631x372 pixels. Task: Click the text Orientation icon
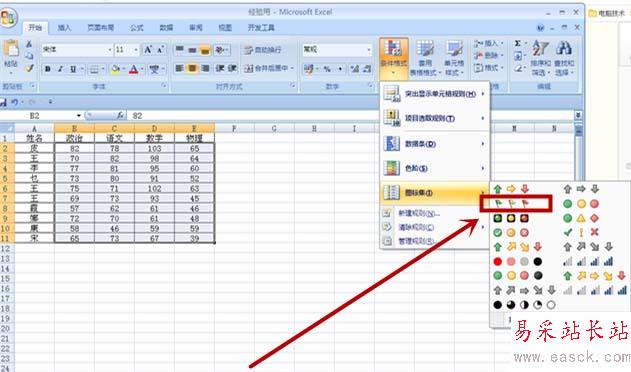[x=221, y=50]
